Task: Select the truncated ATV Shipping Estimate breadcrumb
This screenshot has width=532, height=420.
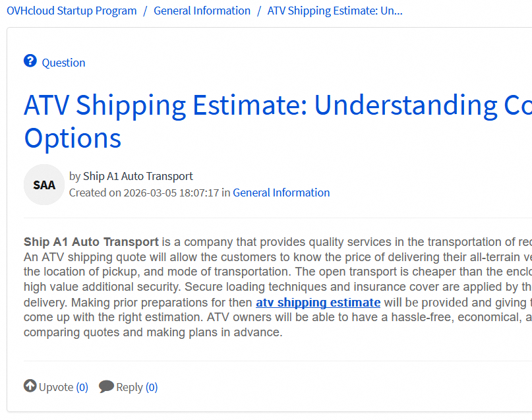Action: [x=335, y=11]
